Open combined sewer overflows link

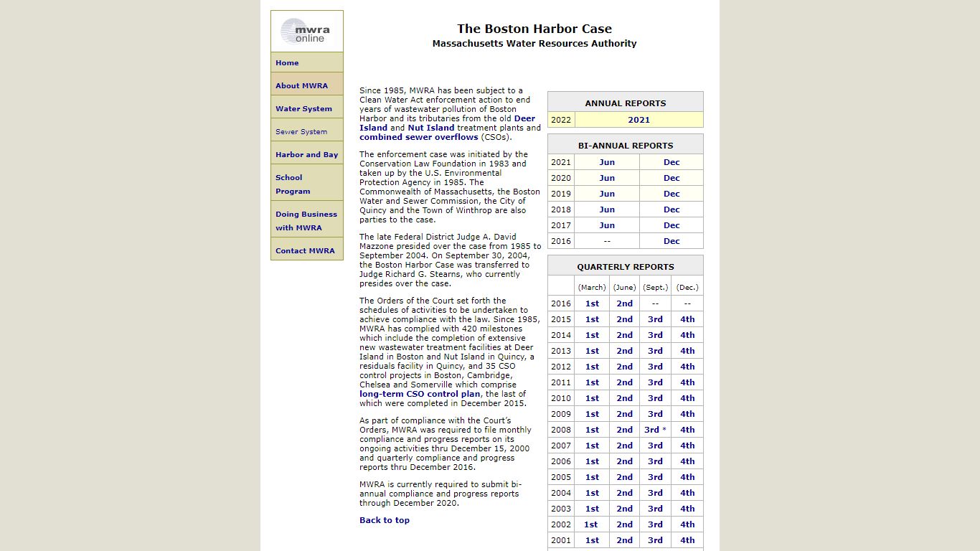tap(418, 137)
